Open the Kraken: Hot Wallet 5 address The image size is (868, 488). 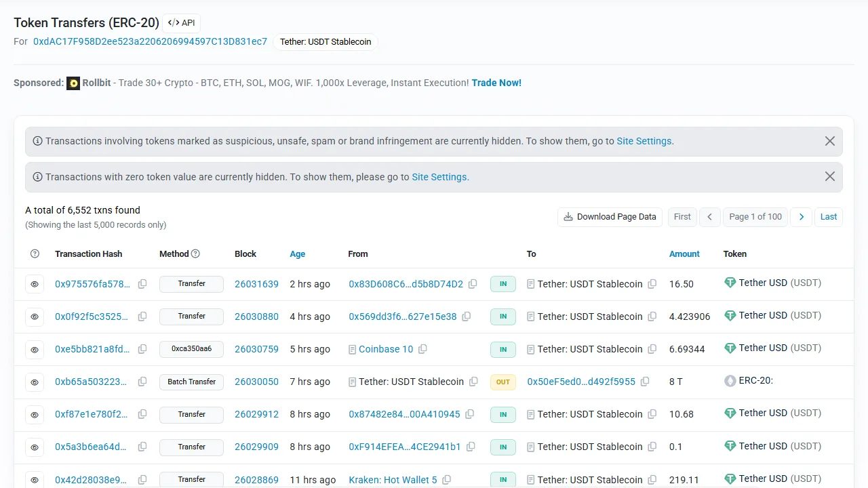393,479
